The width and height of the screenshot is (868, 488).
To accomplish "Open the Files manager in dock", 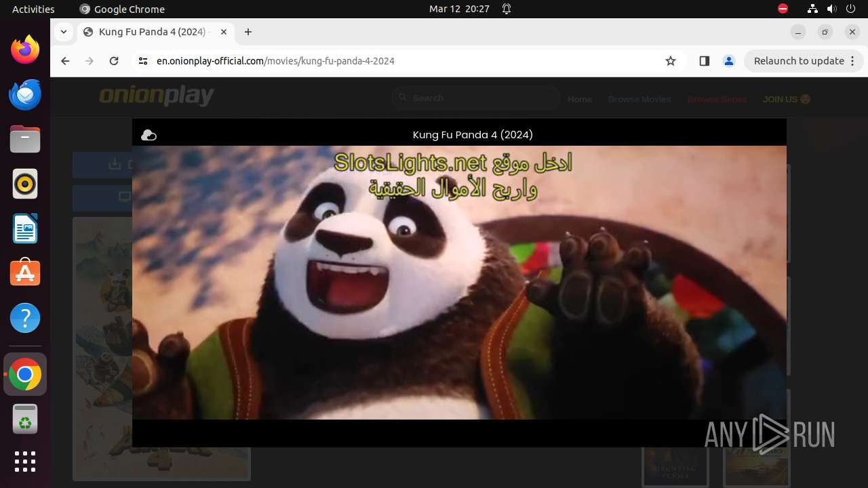I will click(25, 140).
